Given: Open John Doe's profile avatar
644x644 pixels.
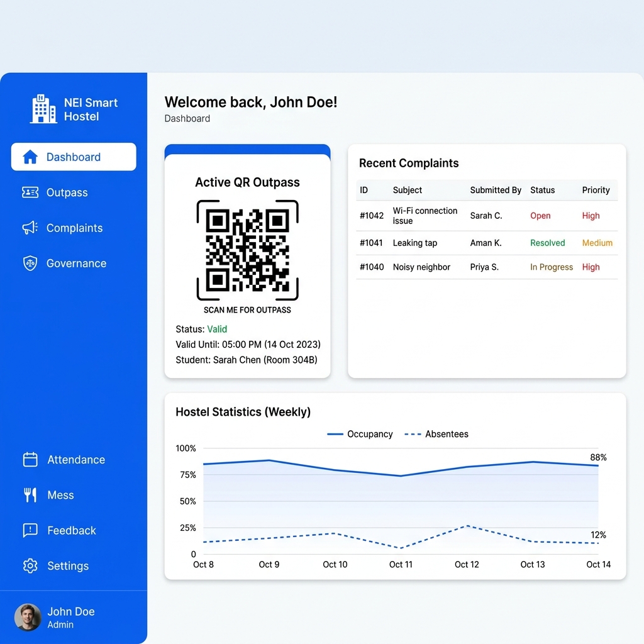Looking at the screenshot, I should [28, 617].
